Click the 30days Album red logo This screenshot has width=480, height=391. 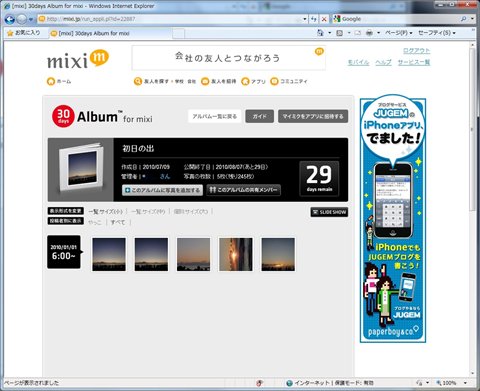point(63,116)
